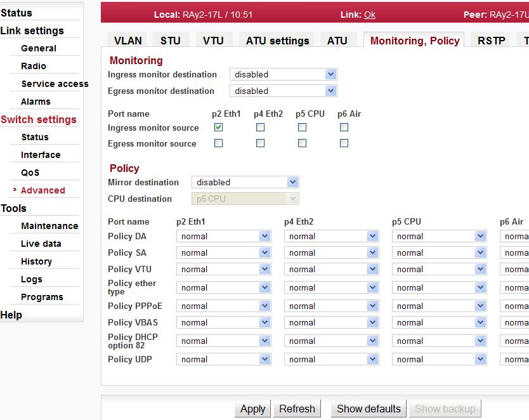Open Help in the sidebar
The image size is (529, 420).
pyautogui.click(x=11, y=315)
